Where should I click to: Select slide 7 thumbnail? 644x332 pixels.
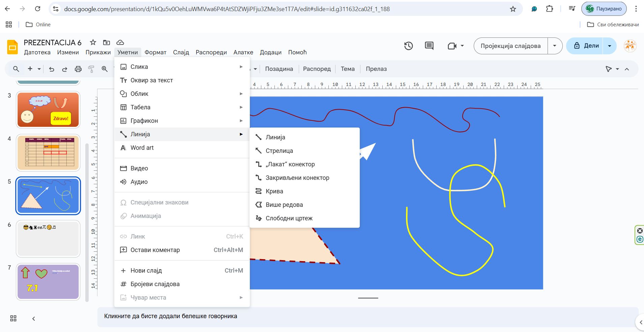point(48,282)
